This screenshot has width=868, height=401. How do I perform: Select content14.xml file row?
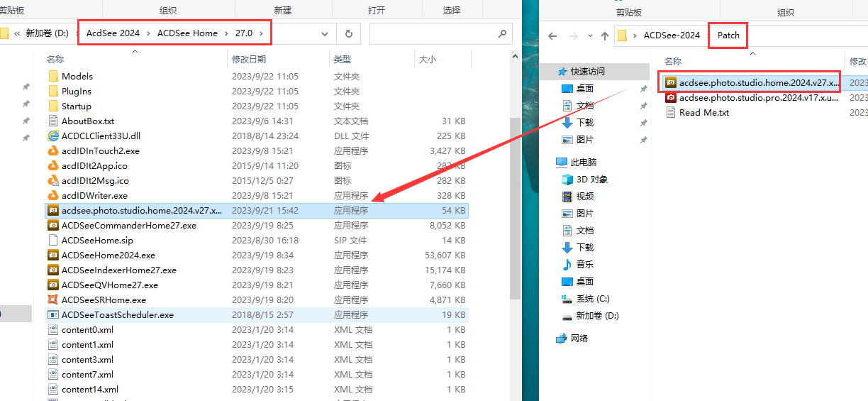pyautogui.click(x=257, y=390)
